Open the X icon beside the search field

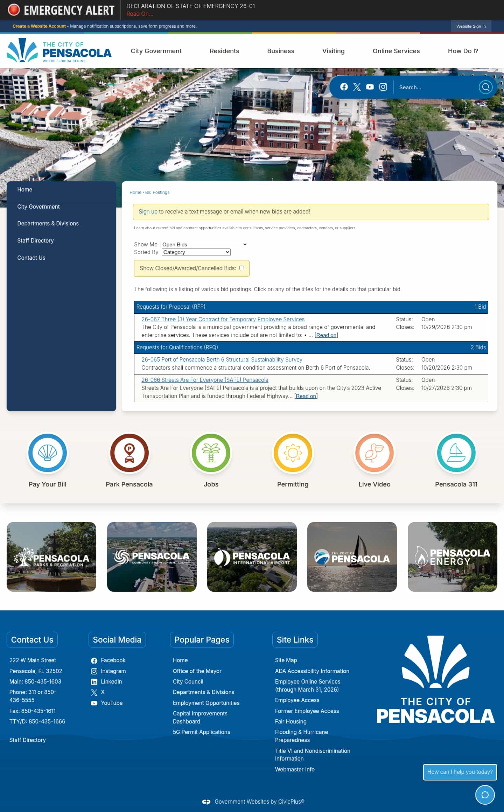coord(357,87)
